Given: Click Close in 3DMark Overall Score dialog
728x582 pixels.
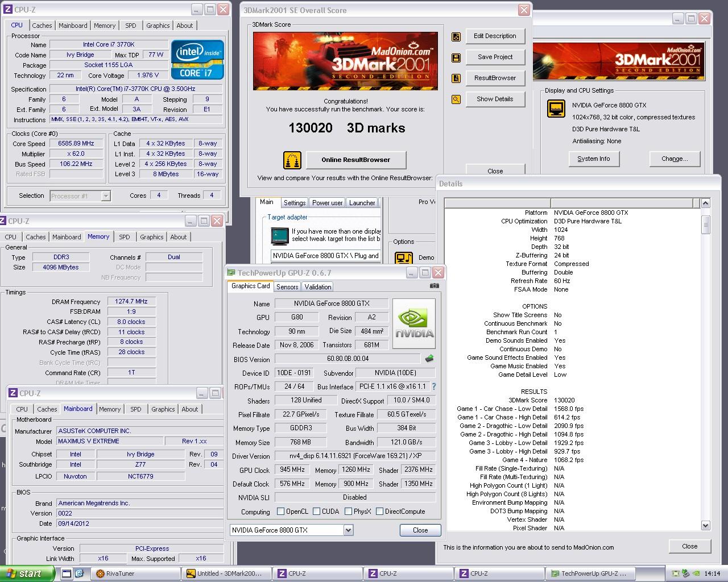Looking at the screenshot, I should click(x=495, y=171).
